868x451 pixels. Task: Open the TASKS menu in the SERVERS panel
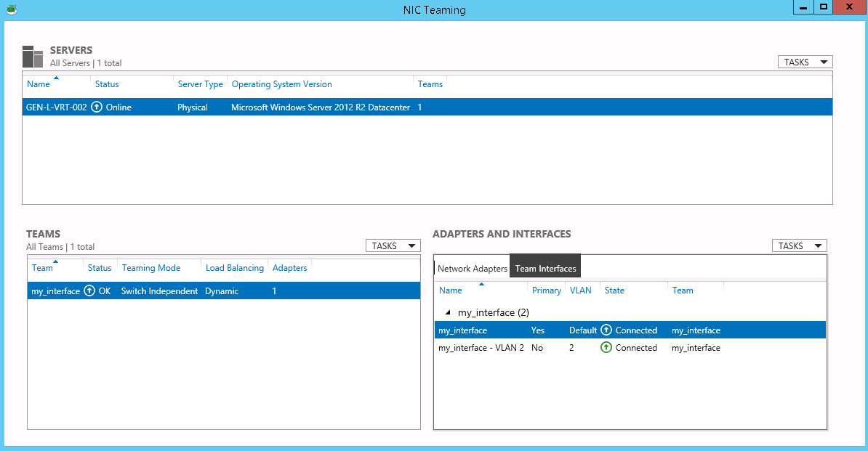805,62
